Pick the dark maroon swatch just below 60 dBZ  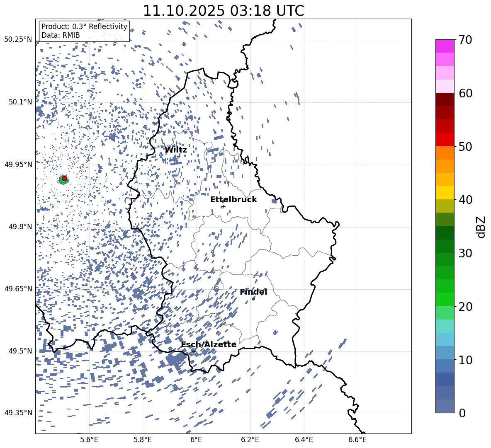[445, 99]
